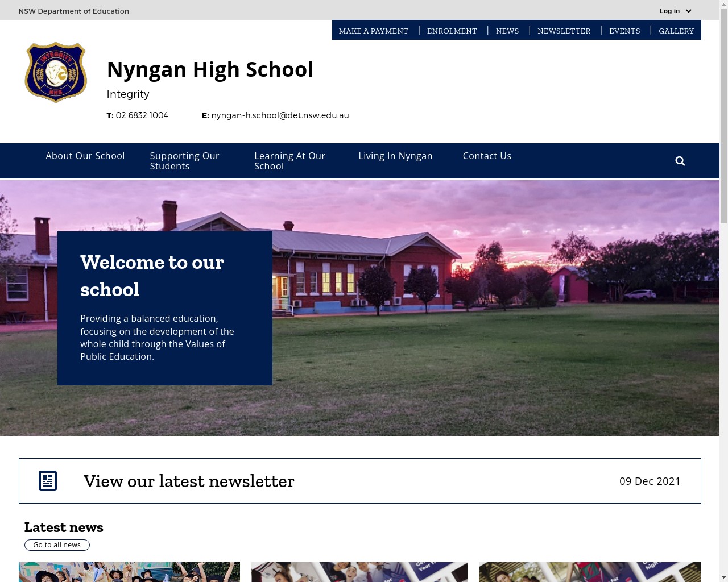Open the Contact Us page
This screenshot has width=728, height=582.
tap(487, 156)
